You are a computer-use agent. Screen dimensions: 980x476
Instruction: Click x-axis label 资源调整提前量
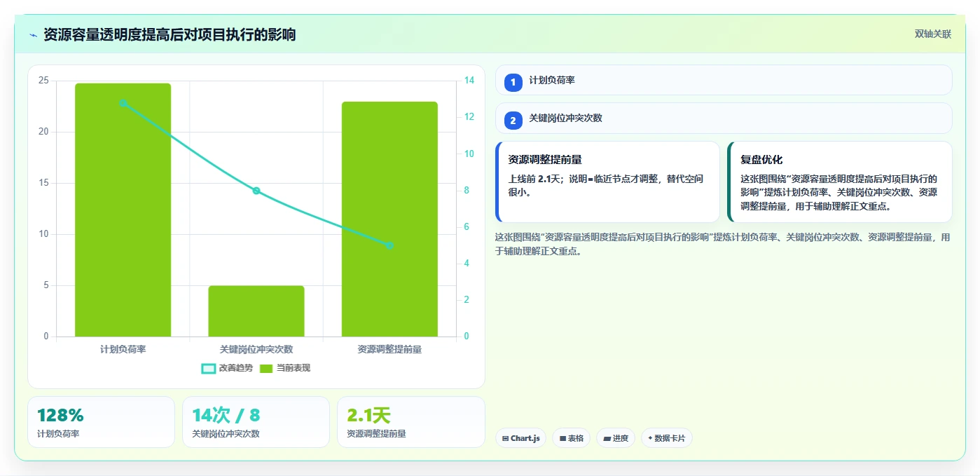[389, 349]
